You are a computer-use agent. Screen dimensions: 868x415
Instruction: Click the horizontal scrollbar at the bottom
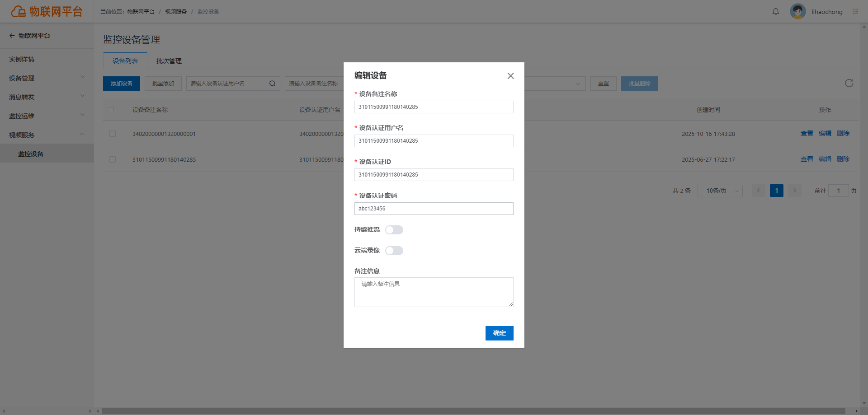pyautogui.click(x=473, y=411)
